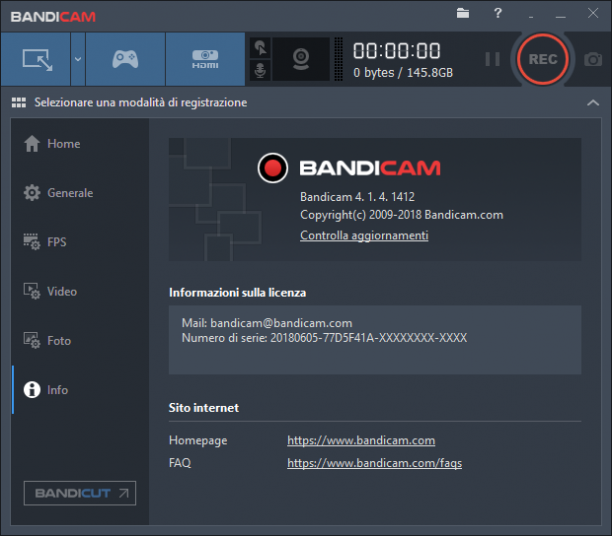The width and height of the screenshot is (612, 536).
Task: Click the Controlla aggiornamenti link
Action: (364, 235)
